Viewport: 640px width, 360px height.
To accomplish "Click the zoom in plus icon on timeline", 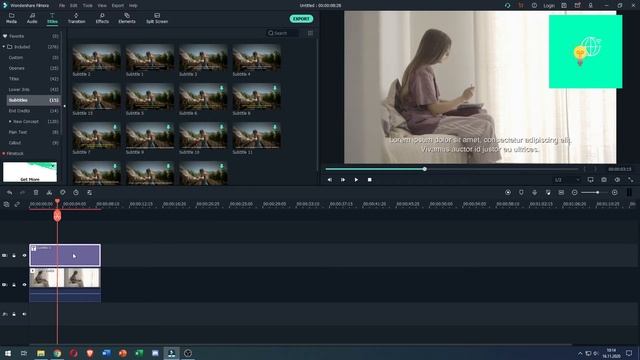I will point(614,193).
